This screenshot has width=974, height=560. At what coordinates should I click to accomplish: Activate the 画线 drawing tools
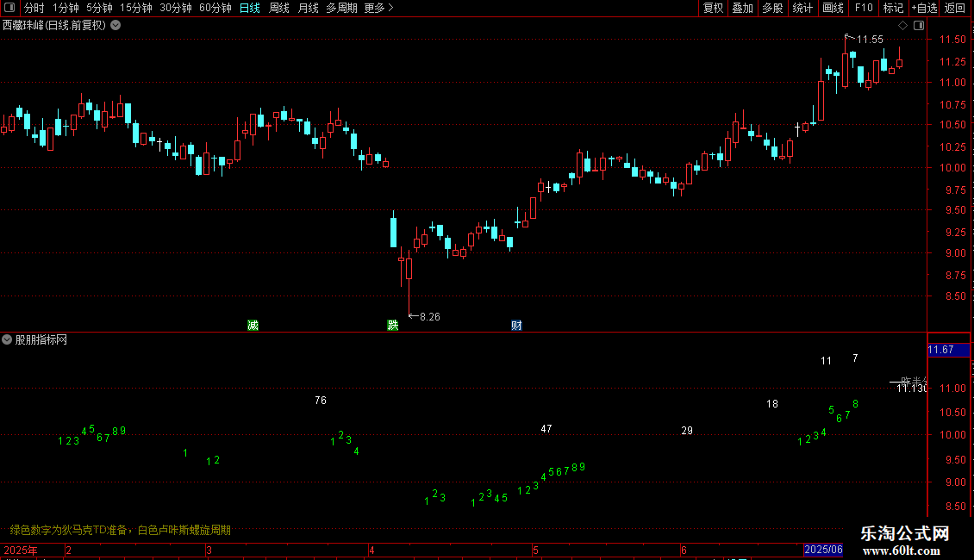click(x=833, y=8)
